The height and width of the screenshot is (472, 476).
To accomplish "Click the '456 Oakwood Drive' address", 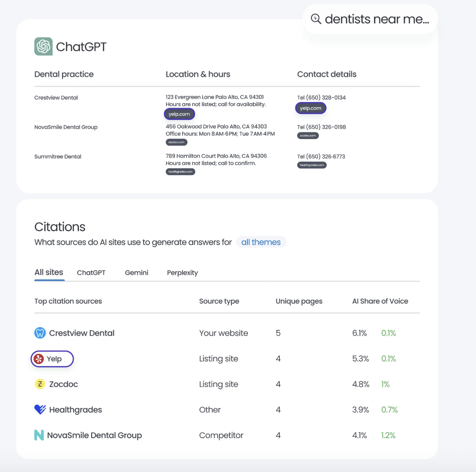I will [x=216, y=126].
